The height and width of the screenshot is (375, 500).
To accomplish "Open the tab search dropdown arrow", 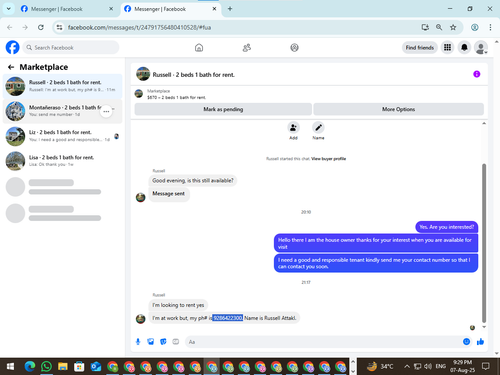I will [x=9, y=9].
